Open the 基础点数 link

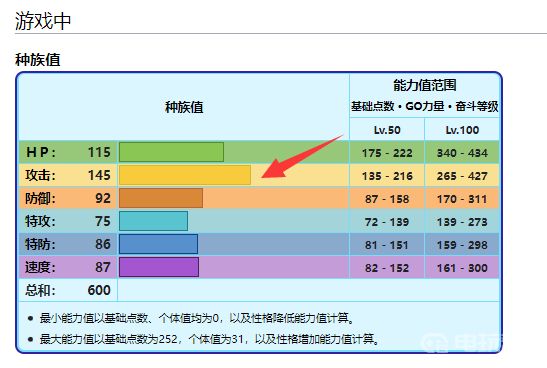[x=372, y=106]
